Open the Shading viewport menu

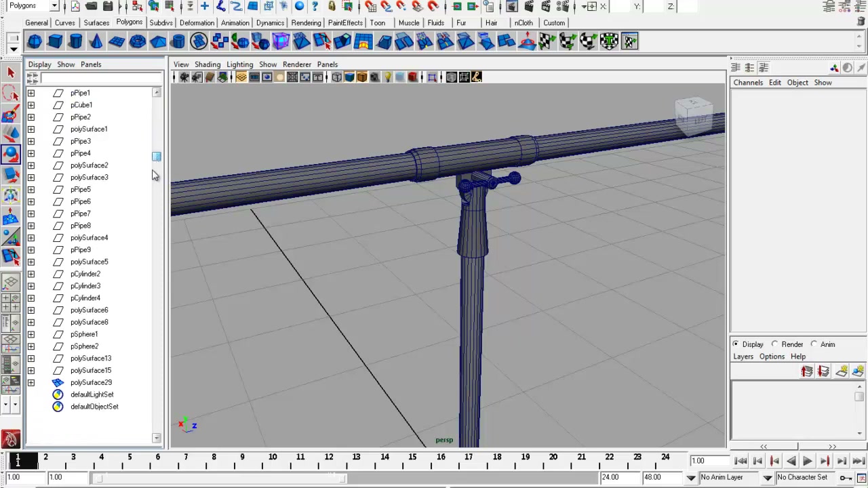pos(208,64)
